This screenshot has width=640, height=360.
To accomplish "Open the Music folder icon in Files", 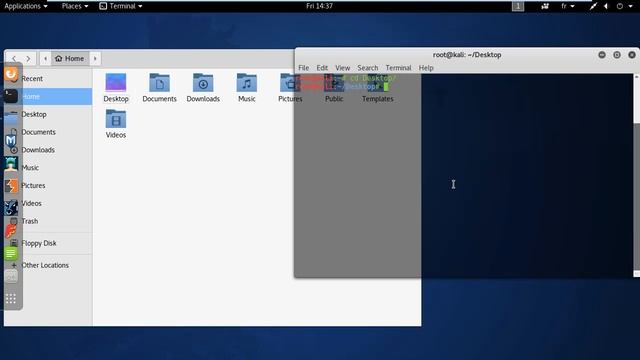I will (247, 83).
